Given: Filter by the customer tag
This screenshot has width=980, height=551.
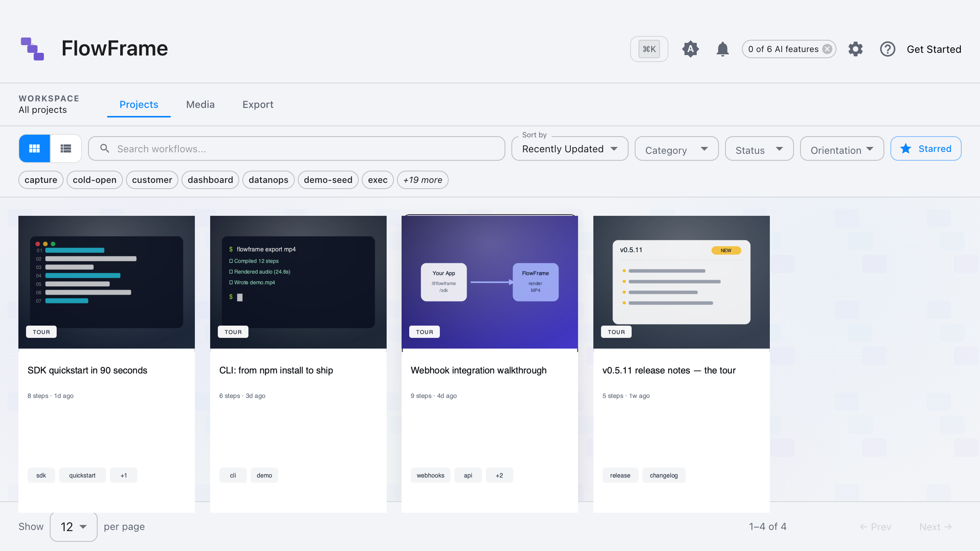Looking at the screenshot, I should [x=152, y=180].
